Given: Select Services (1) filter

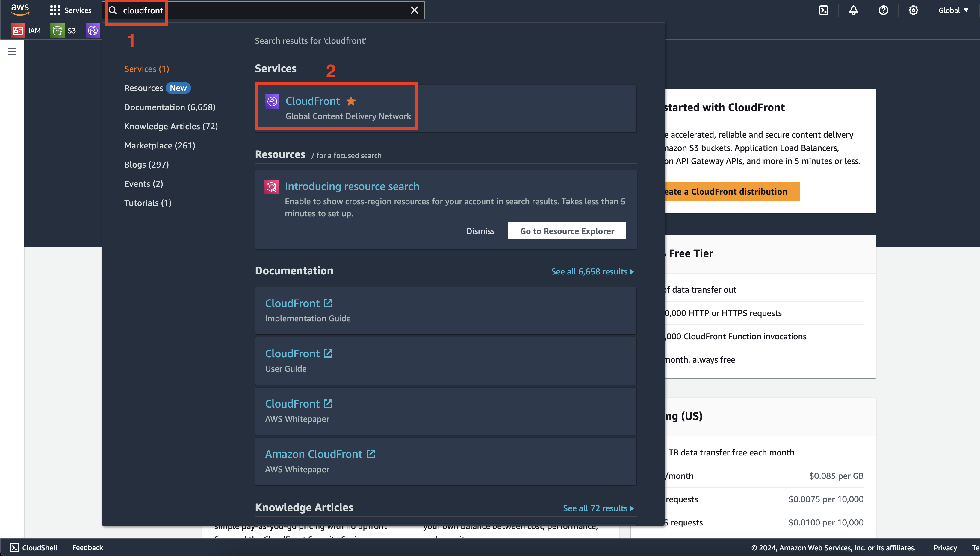Looking at the screenshot, I should (147, 69).
